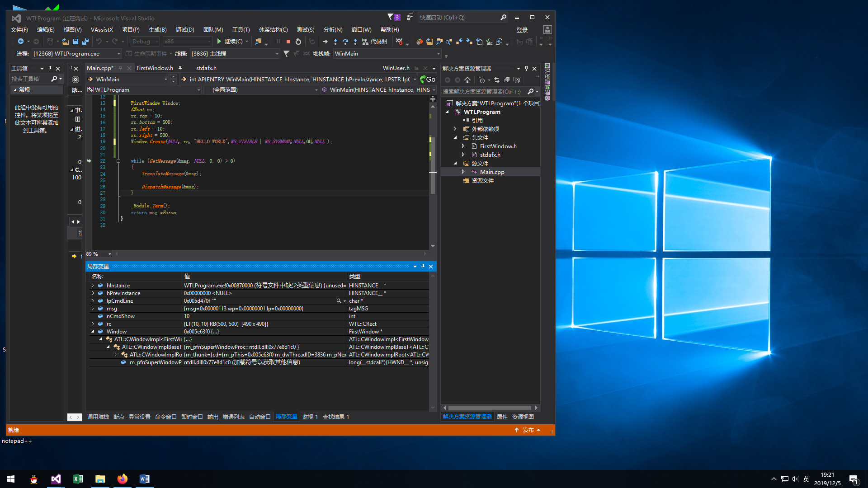Click the Save icon in the toolbar

pos(75,42)
